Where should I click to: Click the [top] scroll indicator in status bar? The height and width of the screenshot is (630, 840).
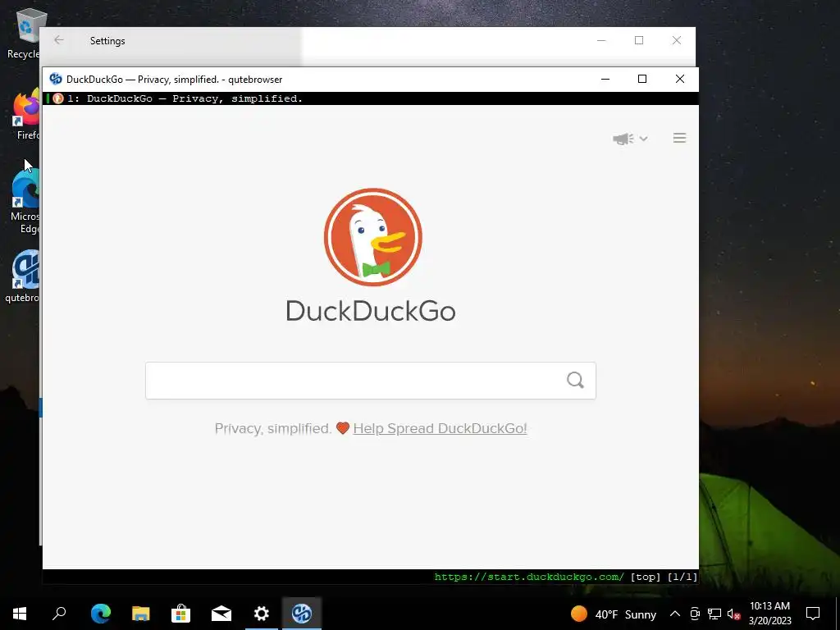point(645,577)
